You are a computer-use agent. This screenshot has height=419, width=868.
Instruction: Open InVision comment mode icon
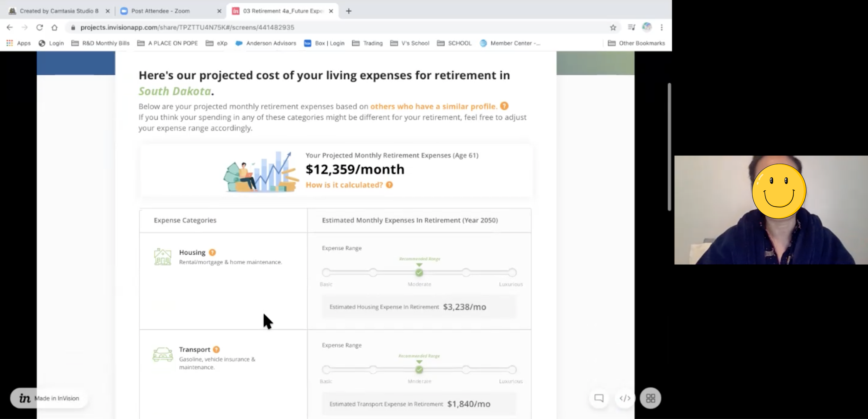(599, 398)
